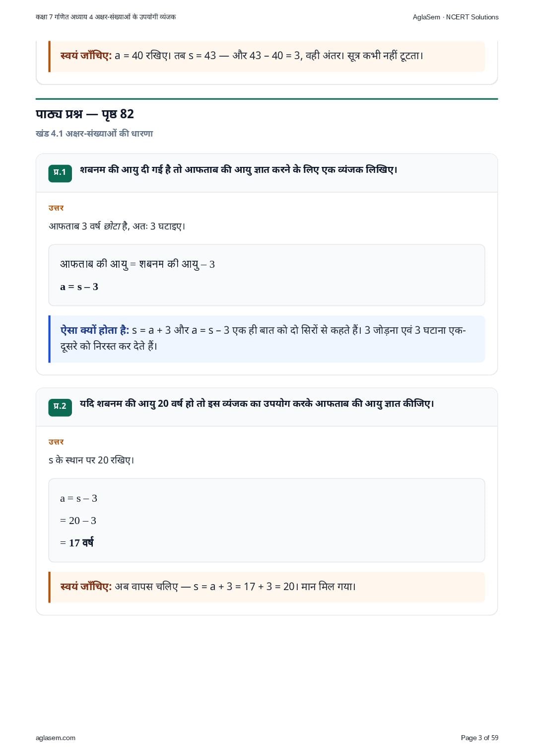The height and width of the screenshot is (756, 534).
Task: Click the formula a = s – 3 in bold
Action: click(79, 287)
